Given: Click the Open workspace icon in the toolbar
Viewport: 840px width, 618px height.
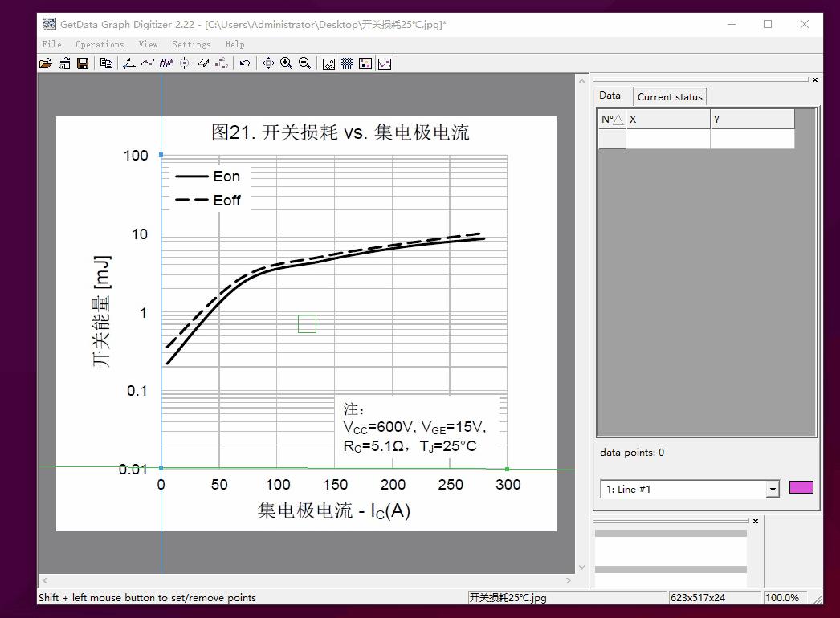Looking at the screenshot, I should coord(64,63).
